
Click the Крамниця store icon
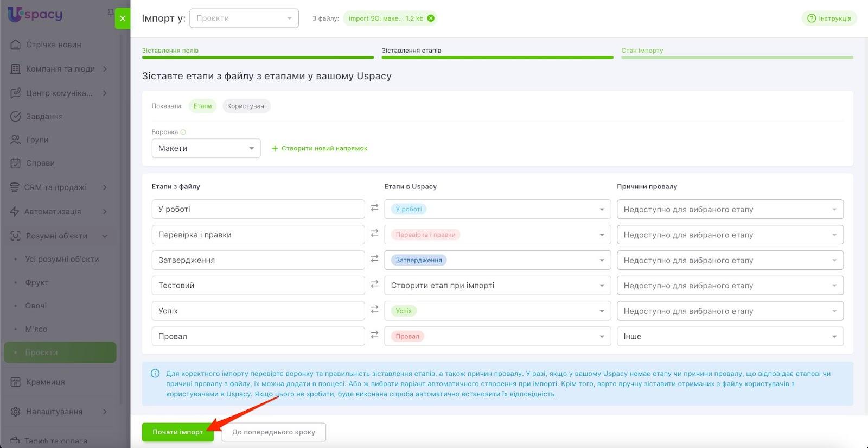pos(16,382)
